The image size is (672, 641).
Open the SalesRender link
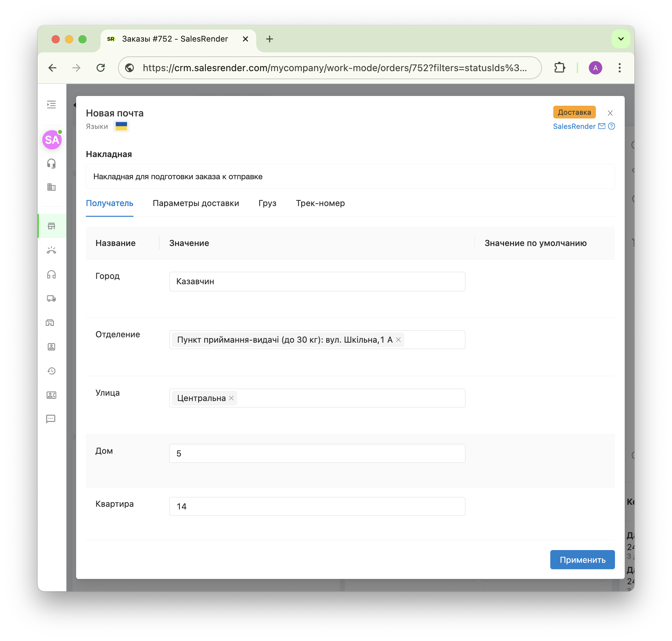coord(574,127)
